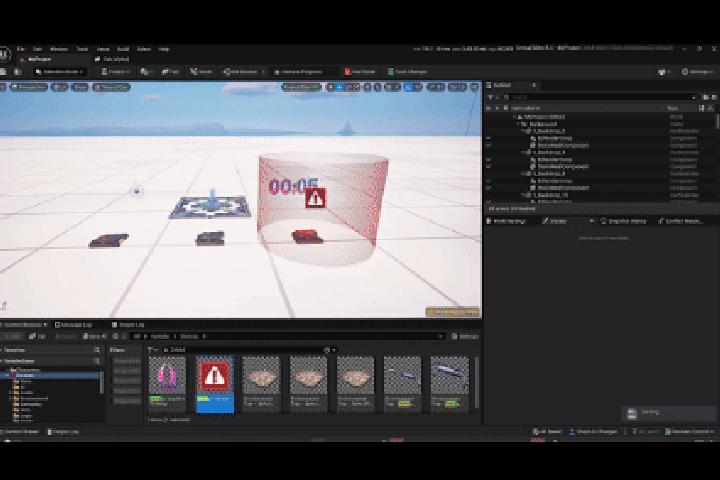Select the last blue blade asset thumbnail
Viewport: 720px width, 480px height.
point(450,376)
